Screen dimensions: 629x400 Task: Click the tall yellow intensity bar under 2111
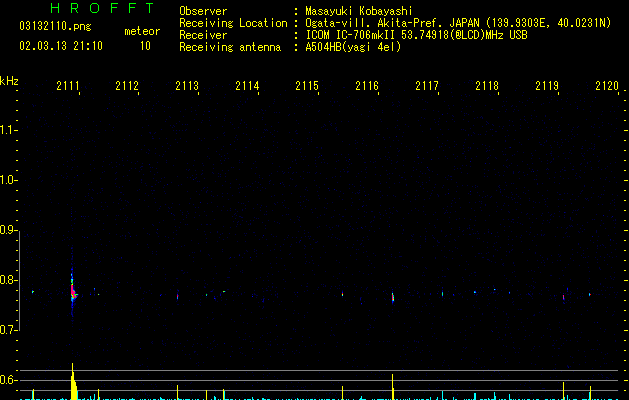[73, 383]
